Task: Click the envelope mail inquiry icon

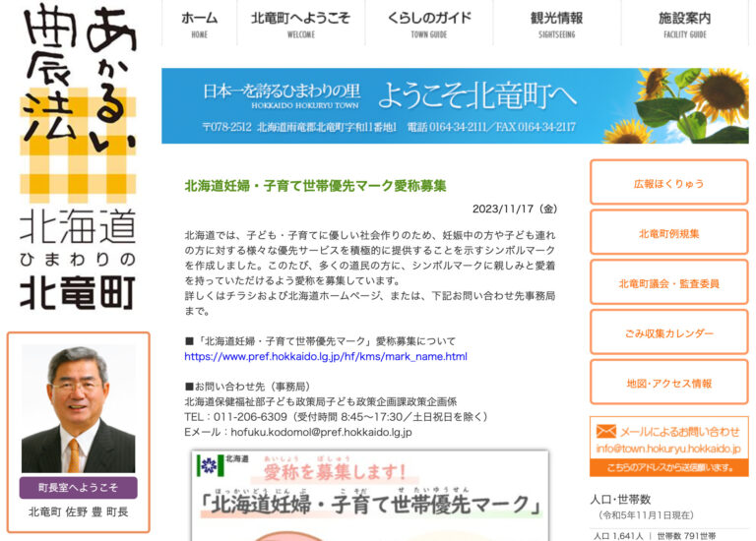Action: (605, 432)
